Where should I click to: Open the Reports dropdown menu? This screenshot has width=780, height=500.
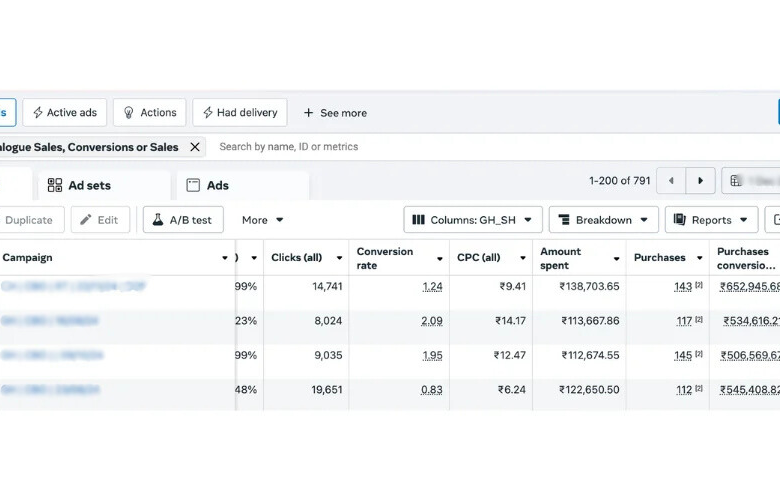[711, 220]
